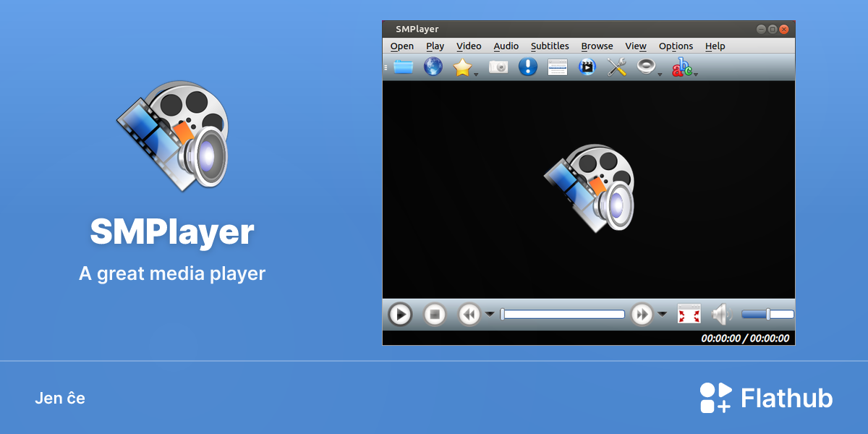Image resolution: width=868 pixels, height=434 pixels.
Task: Expand the audio track dropdown arrow
Action: [660, 73]
